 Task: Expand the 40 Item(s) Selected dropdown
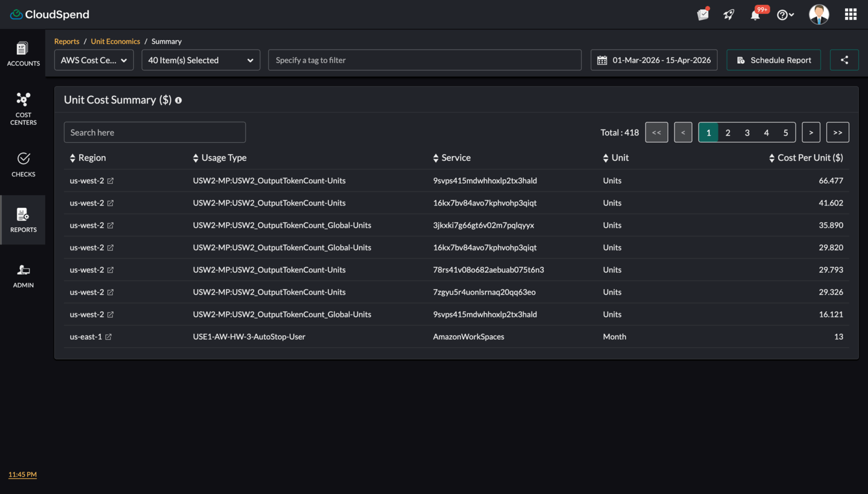201,60
